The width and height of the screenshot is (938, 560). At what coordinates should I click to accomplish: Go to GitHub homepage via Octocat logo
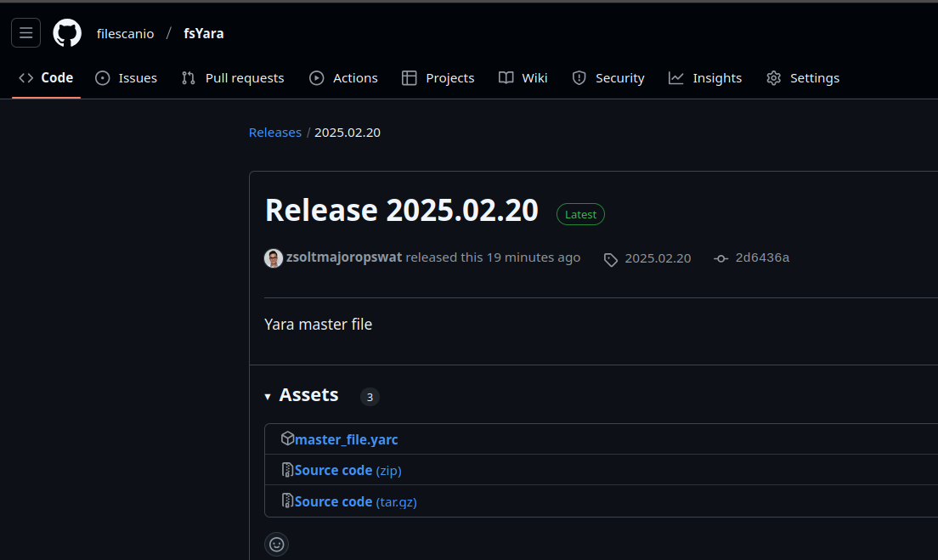tap(67, 33)
